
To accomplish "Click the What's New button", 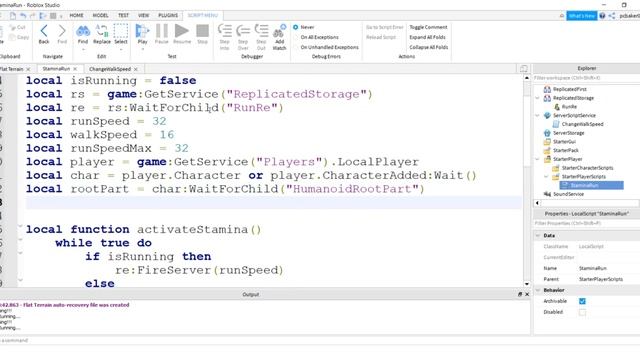I will coord(582,16).
